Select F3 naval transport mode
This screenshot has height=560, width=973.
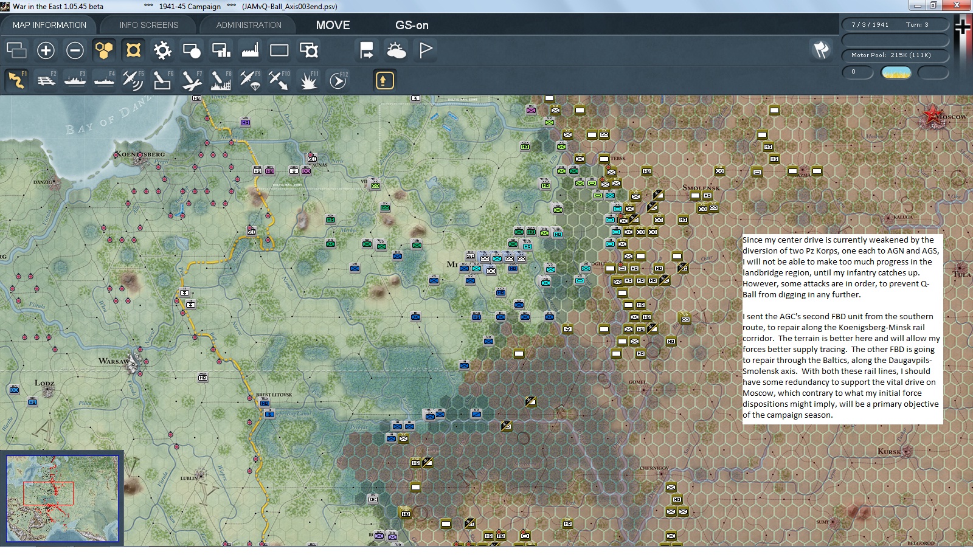click(x=75, y=80)
